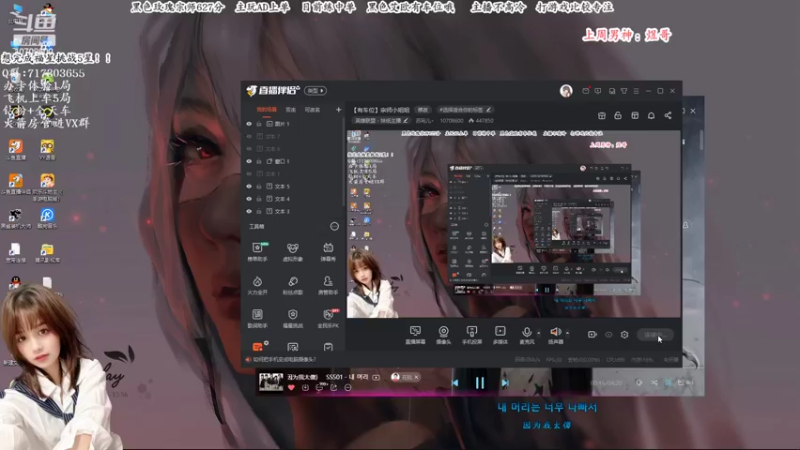The height and width of the screenshot is (450, 800).
Task: Toggle the lock on 窗口 1 layer
Action: click(x=259, y=161)
